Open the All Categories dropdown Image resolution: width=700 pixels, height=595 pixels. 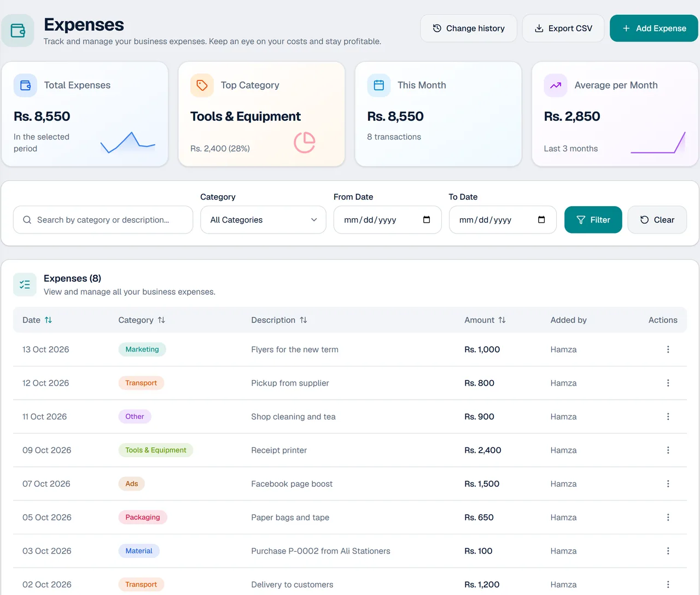(x=264, y=220)
